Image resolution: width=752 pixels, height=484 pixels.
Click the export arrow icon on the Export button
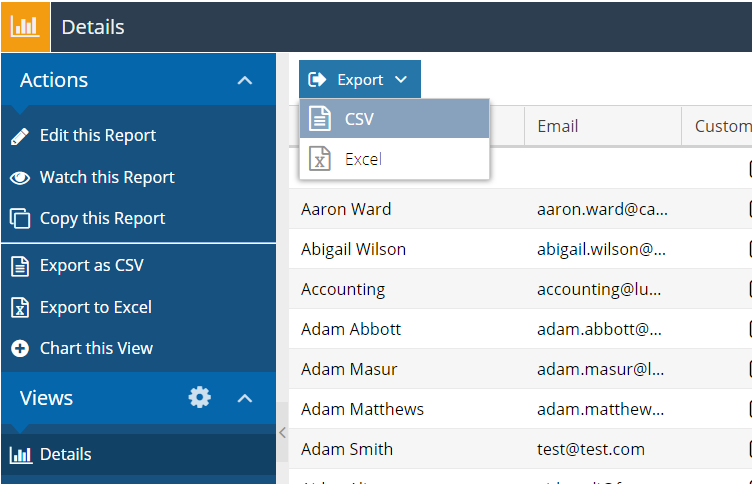(x=317, y=80)
